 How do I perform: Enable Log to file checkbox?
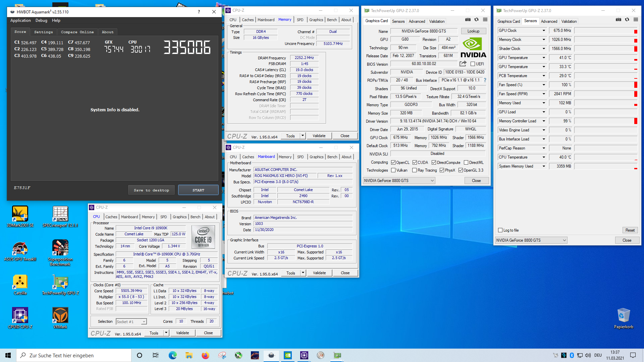(500, 230)
